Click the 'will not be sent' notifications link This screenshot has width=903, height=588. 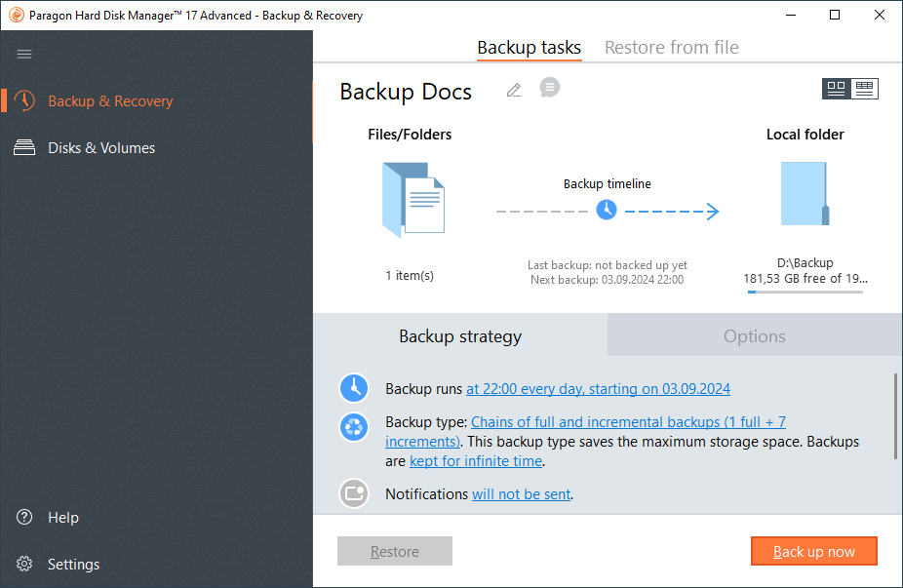coord(521,494)
